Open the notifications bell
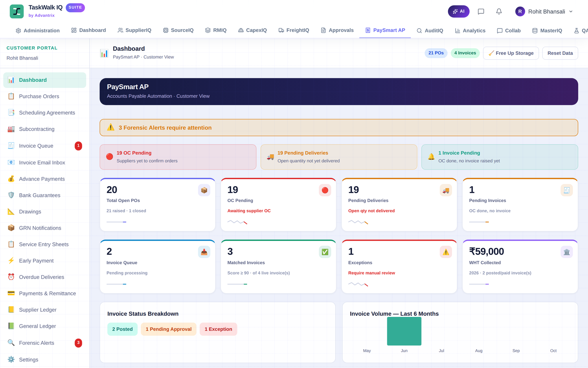The width and height of the screenshot is (588, 368). point(499,11)
